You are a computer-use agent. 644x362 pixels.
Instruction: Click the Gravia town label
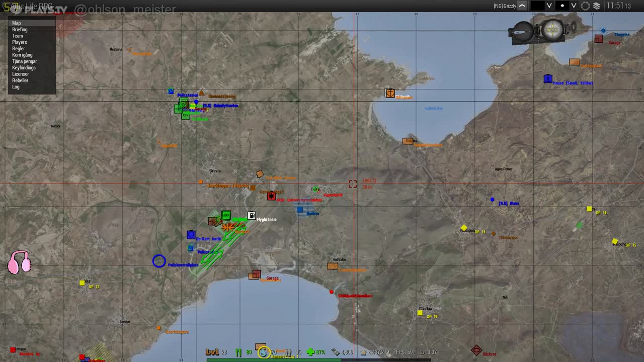click(x=215, y=171)
